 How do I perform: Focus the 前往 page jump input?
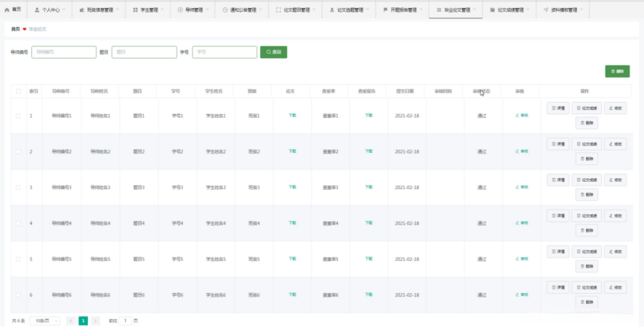[125, 321]
